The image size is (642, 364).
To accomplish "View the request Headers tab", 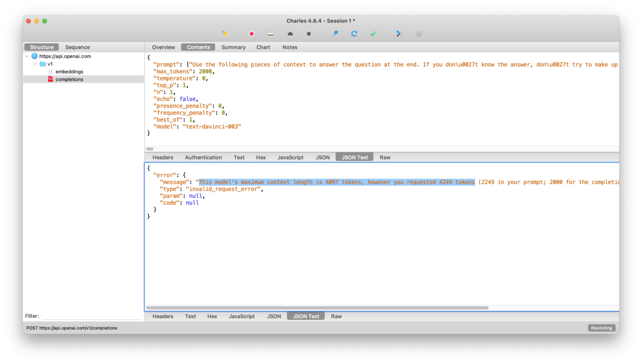I will pyautogui.click(x=163, y=157).
